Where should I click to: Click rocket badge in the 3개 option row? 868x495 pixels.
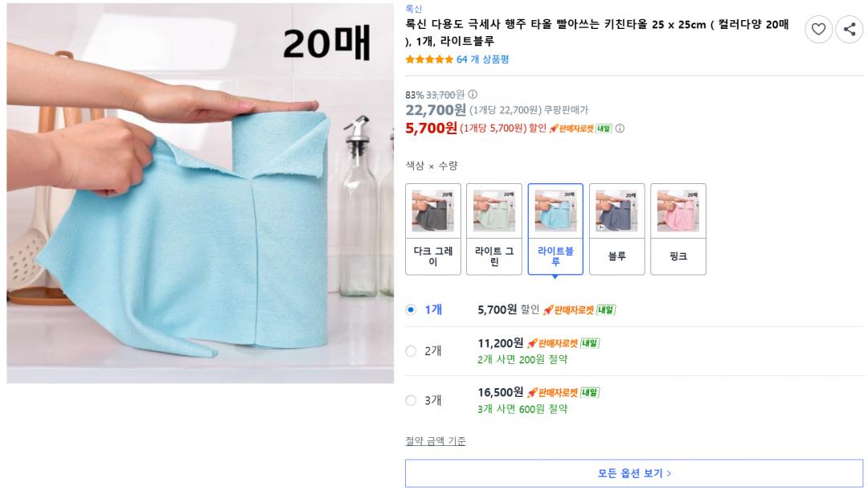point(563,393)
